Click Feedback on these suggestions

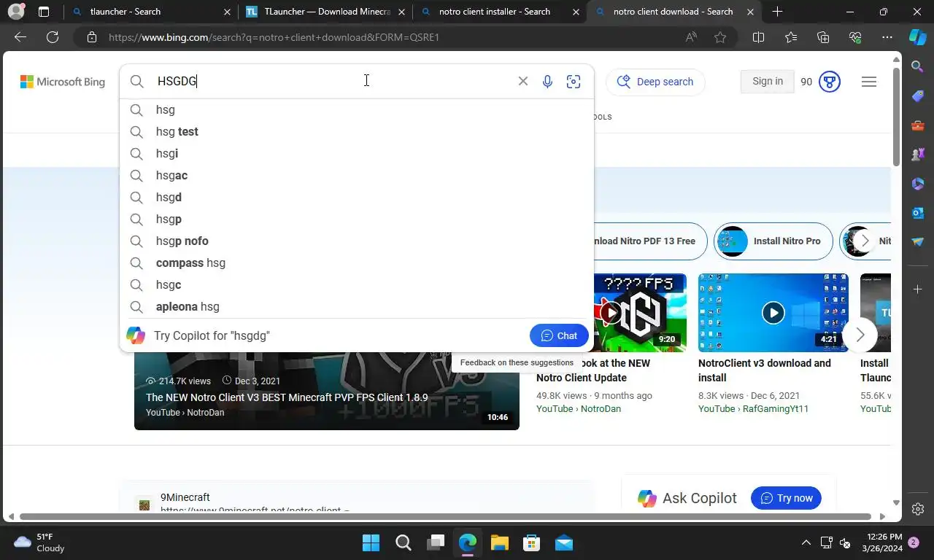517,362
